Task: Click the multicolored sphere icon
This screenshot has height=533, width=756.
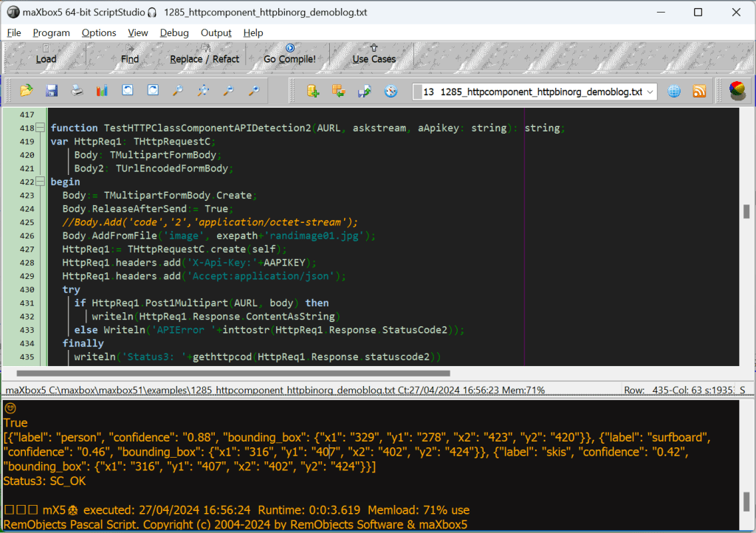Action: (736, 91)
